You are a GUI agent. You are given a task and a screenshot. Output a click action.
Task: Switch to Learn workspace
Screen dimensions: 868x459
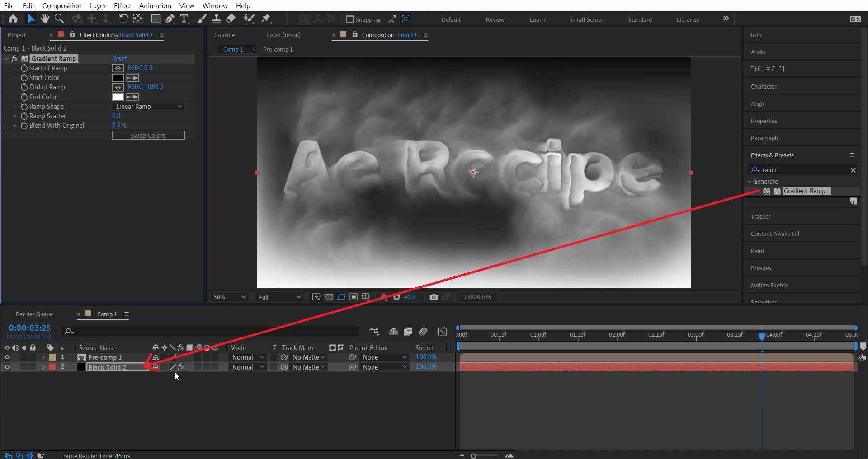pos(537,19)
